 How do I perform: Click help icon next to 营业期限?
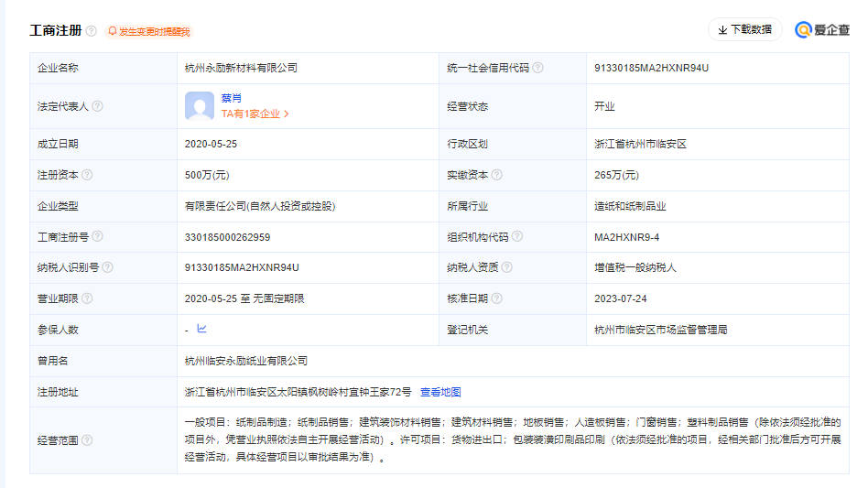pos(87,298)
